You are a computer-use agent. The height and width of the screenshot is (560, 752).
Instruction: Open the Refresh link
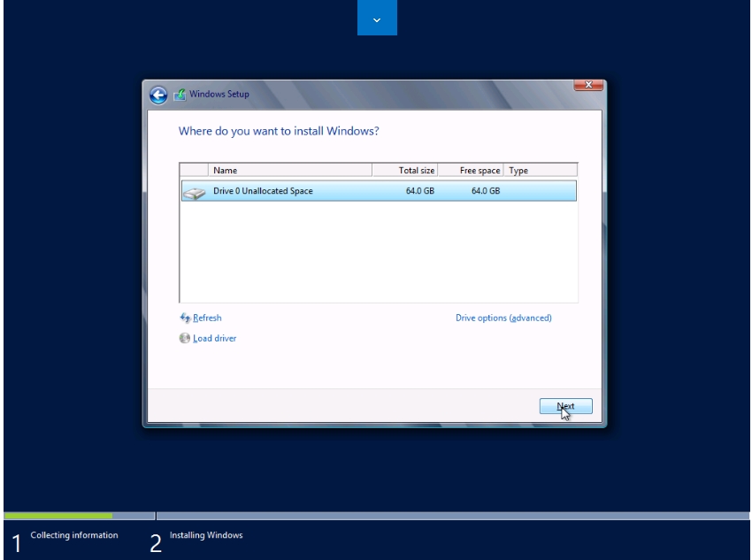click(x=207, y=318)
